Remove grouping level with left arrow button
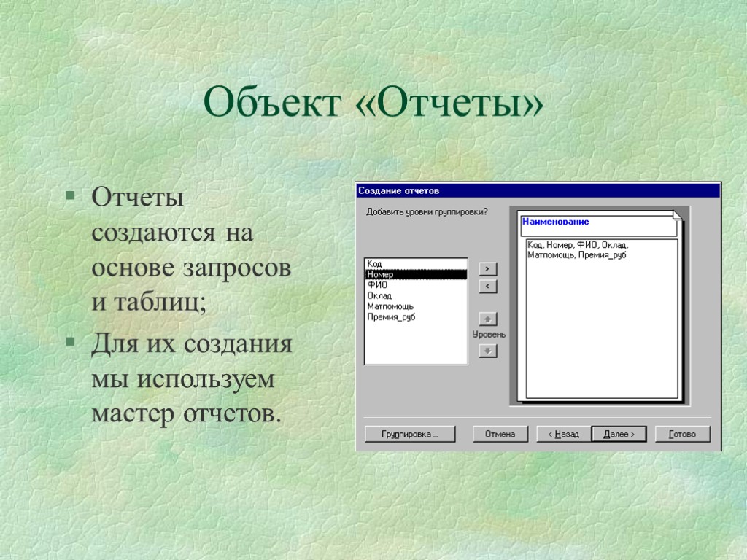 (x=487, y=286)
